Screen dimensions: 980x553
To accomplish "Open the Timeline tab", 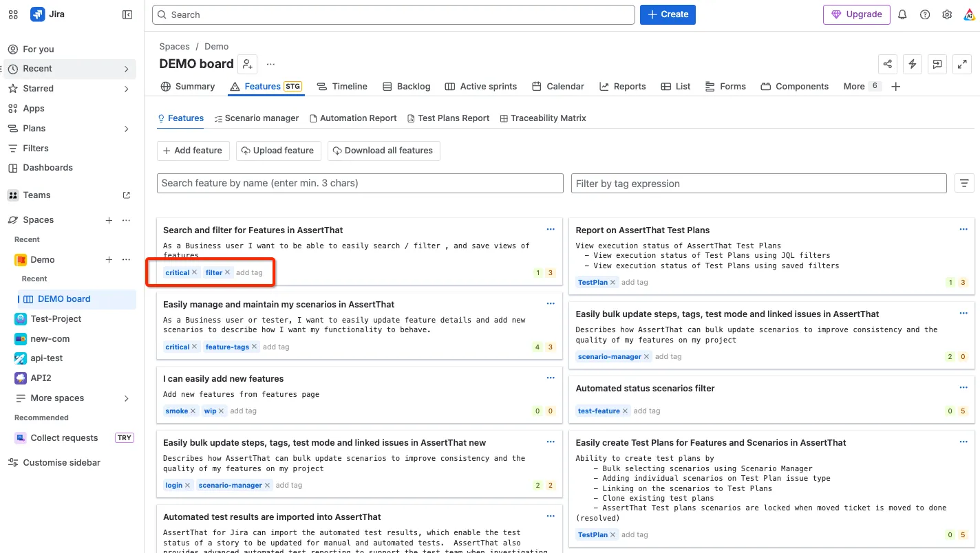I will 342,86.
